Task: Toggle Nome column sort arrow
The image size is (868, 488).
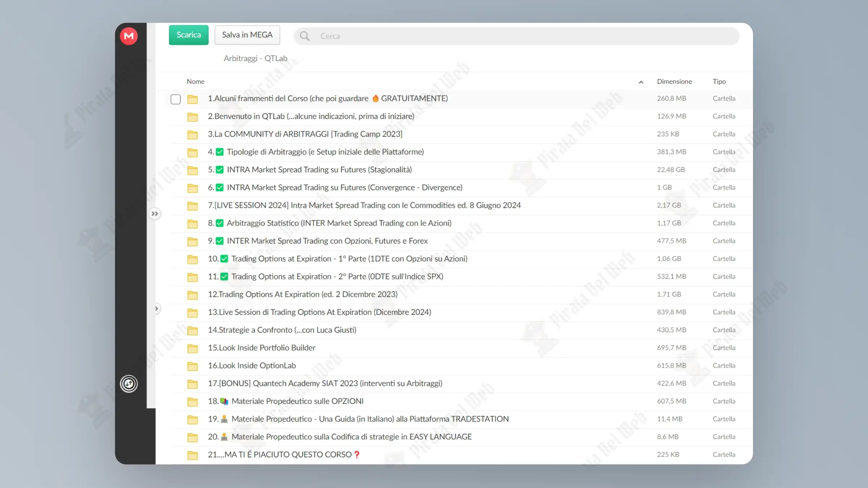Action: (x=641, y=82)
